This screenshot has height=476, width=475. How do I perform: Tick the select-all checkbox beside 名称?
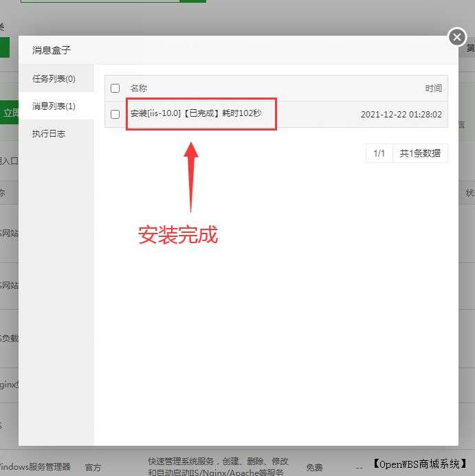[115, 89]
